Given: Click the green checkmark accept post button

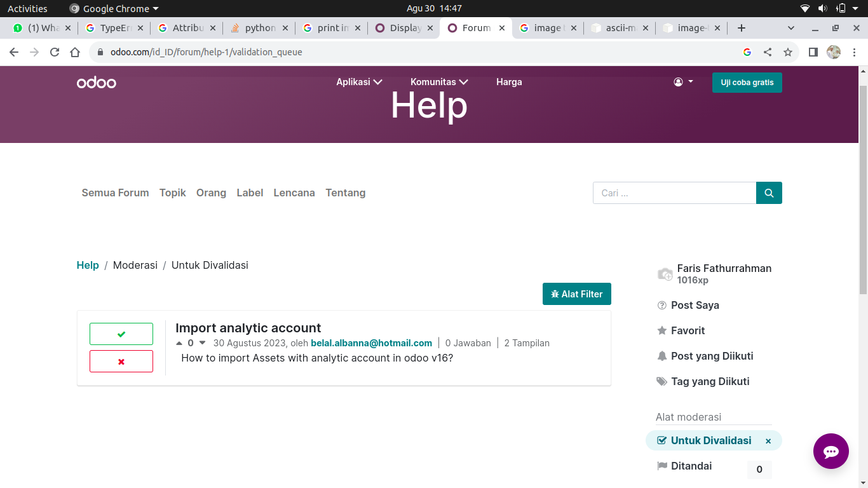Looking at the screenshot, I should [121, 334].
